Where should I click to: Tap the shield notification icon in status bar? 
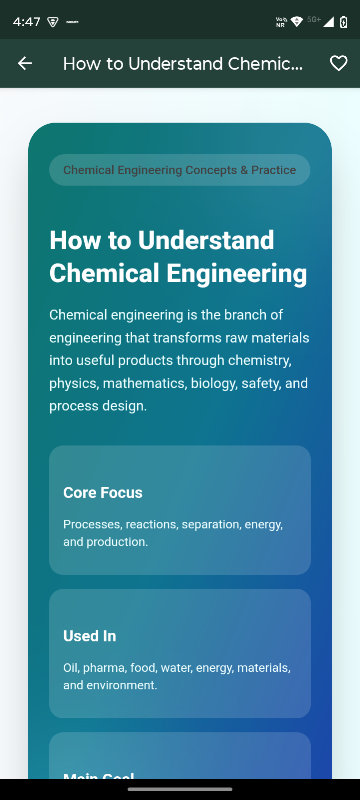(x=53, y=22)
